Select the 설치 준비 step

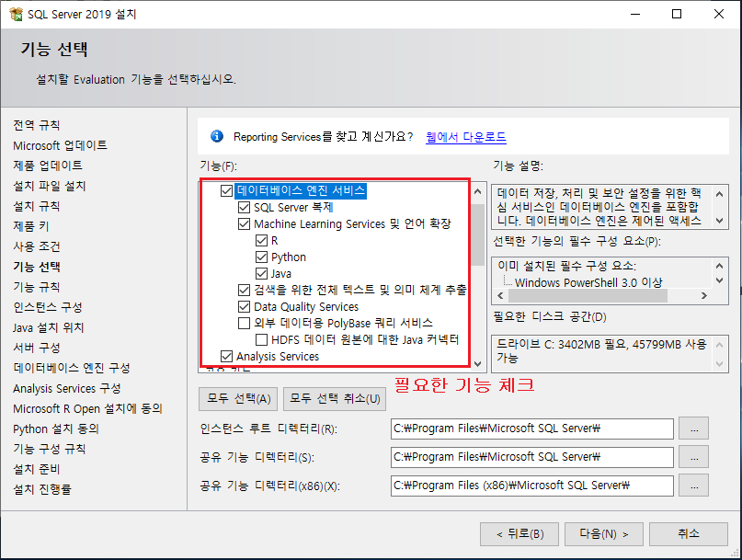click(x=37, y=470)
